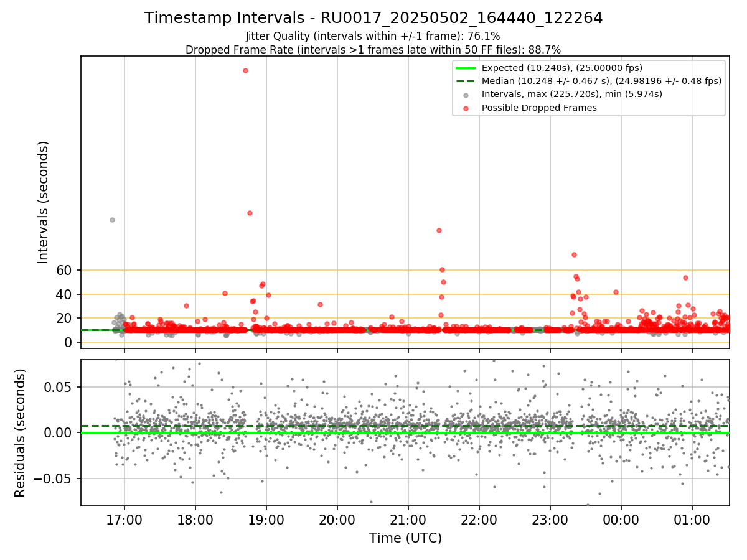The width and height of the screenshot is (747, 560).
Task: Click the isolated gray interval point before 17:00
Action: [x=112, y=220]
